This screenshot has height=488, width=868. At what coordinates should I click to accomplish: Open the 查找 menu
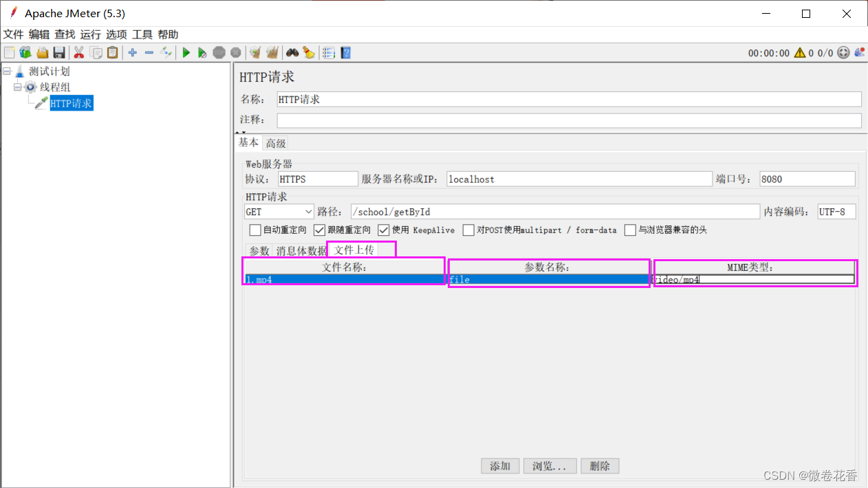pos(65,34)
